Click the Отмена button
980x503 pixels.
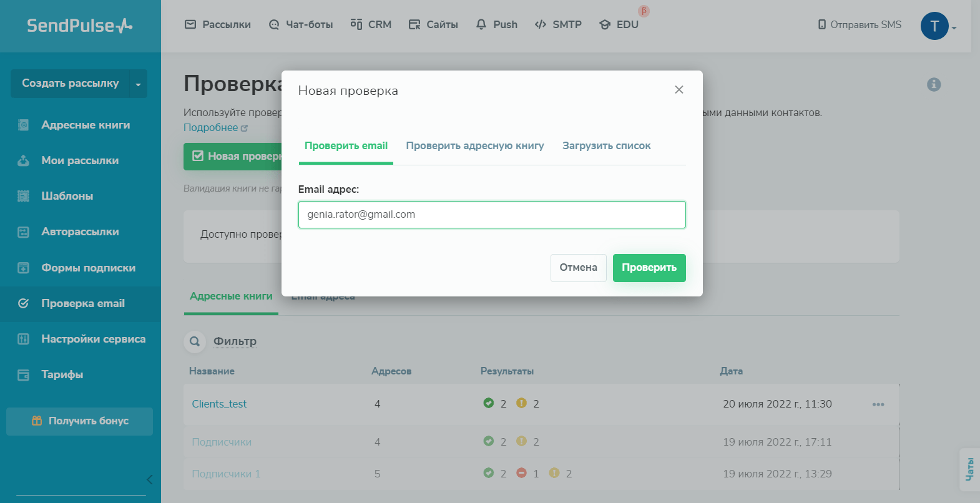[x=578, y=268]
